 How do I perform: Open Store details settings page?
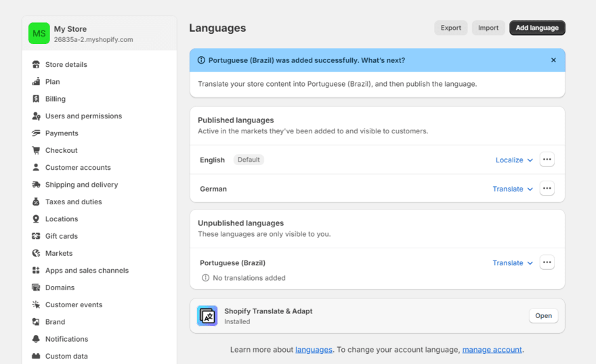[x=66, y=64]
